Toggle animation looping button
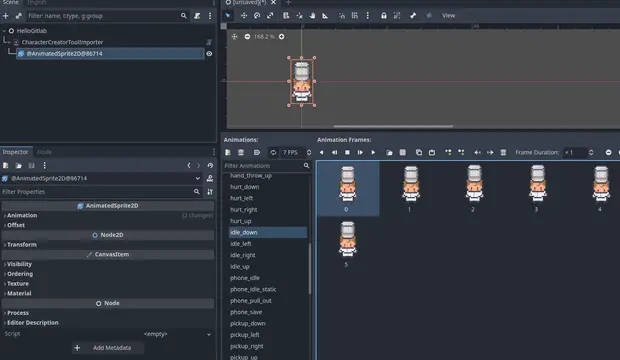The height and width of the screenshot is (360, 620). click(x=273, y=152)
